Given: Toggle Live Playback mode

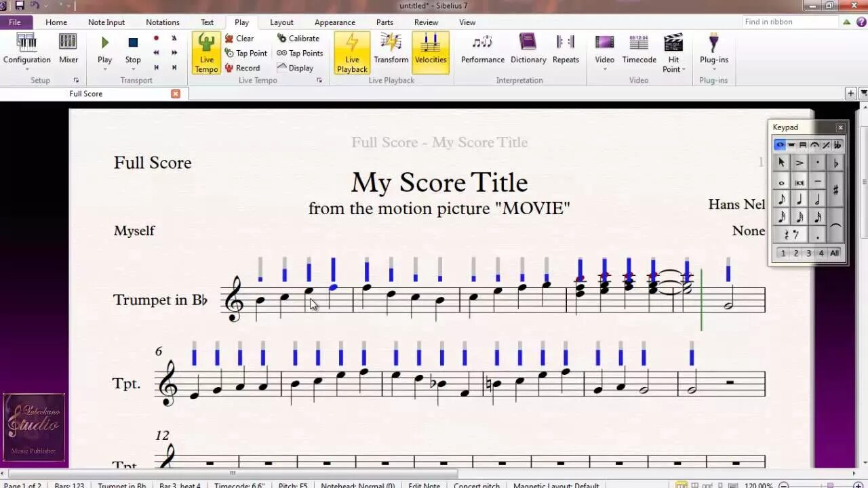Looking at the screenshot, I should click(352, 53).
